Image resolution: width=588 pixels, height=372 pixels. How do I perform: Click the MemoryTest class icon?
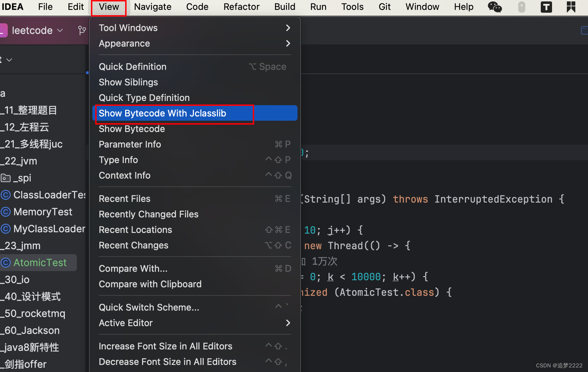pos(5,212)
